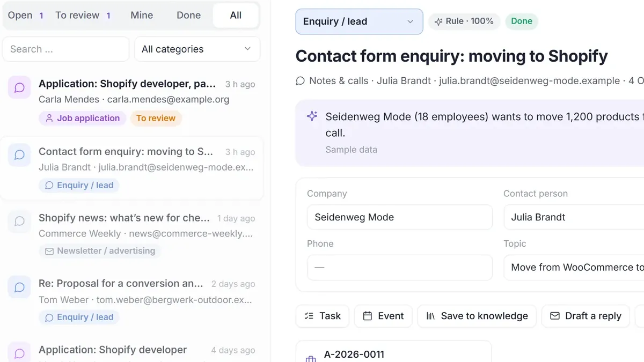The width and height of the screenshot is (644, 362).
Task: Click chat icon of Carla Mendes application
Action: point(19,87)
